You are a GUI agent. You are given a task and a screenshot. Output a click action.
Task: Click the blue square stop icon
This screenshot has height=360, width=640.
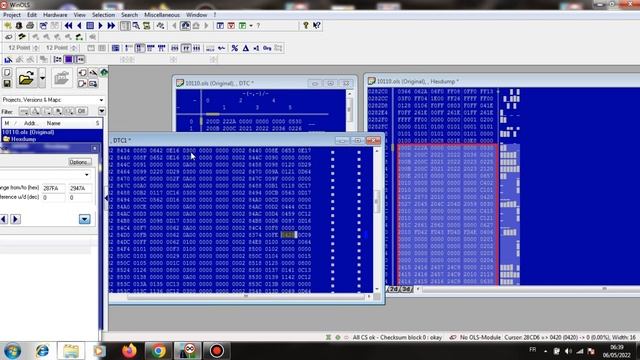pyautogui.click(x=90, y=26)
